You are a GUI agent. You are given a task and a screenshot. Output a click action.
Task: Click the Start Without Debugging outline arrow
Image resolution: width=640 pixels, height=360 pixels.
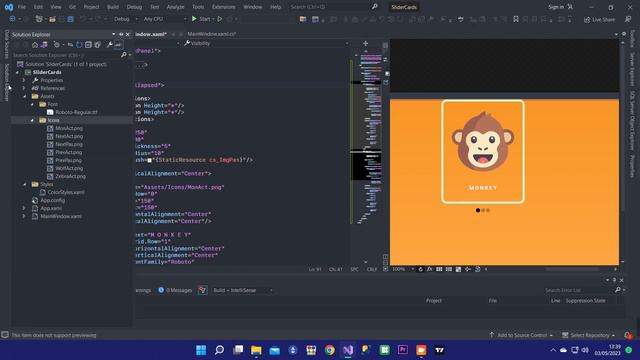pyautogui.click(x=220, y=19)
